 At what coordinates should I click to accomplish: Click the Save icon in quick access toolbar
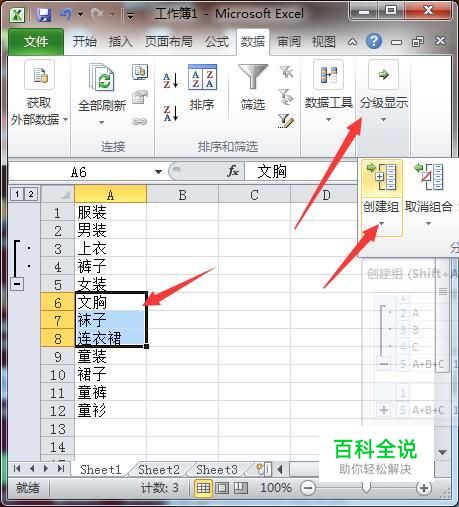tap(43, 15)
